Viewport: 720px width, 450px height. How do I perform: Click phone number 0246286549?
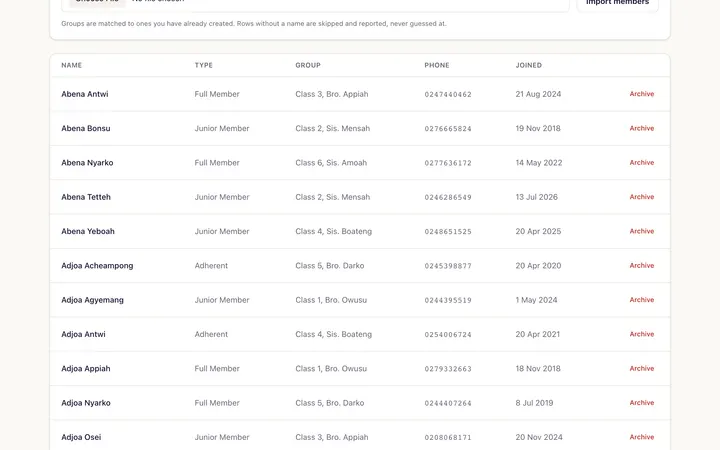pos(448,197)
